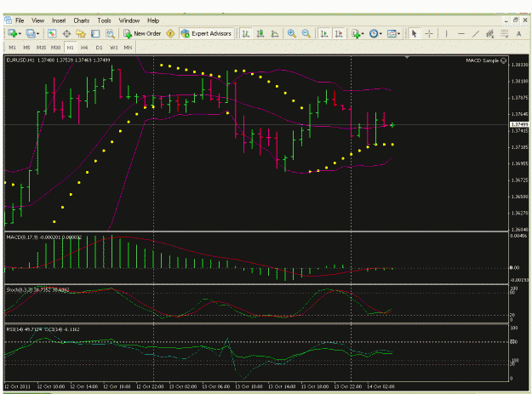Image resolution: width=532 pixels, height=394 pixels.
Task: Toggle Chart Shift button
Action: (339, 33)
